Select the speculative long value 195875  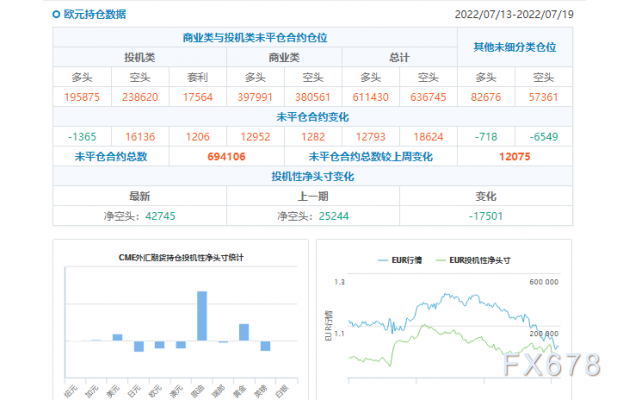pyautogui.click(x=82, y=97)
